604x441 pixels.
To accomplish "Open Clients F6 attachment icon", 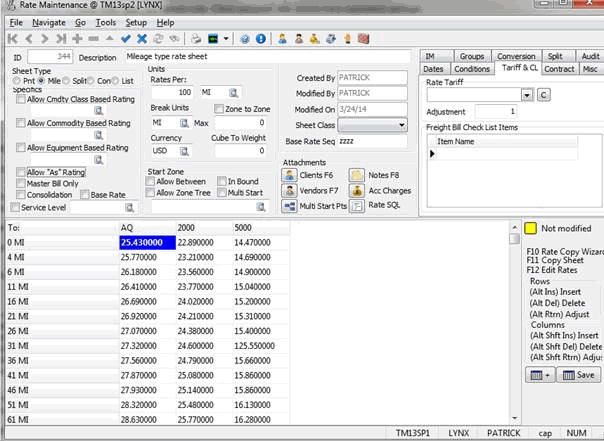I will pyautogui.click(x=290, y=174).
